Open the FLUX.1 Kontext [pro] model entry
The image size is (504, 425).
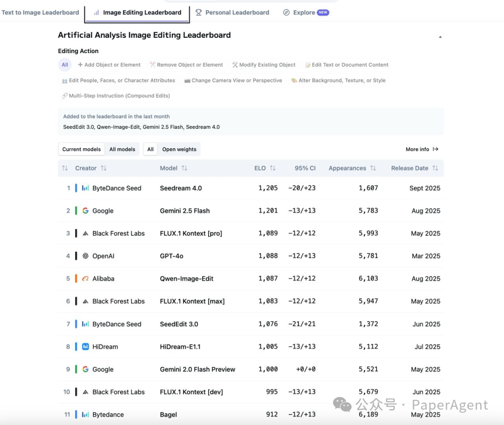(191, 234)
